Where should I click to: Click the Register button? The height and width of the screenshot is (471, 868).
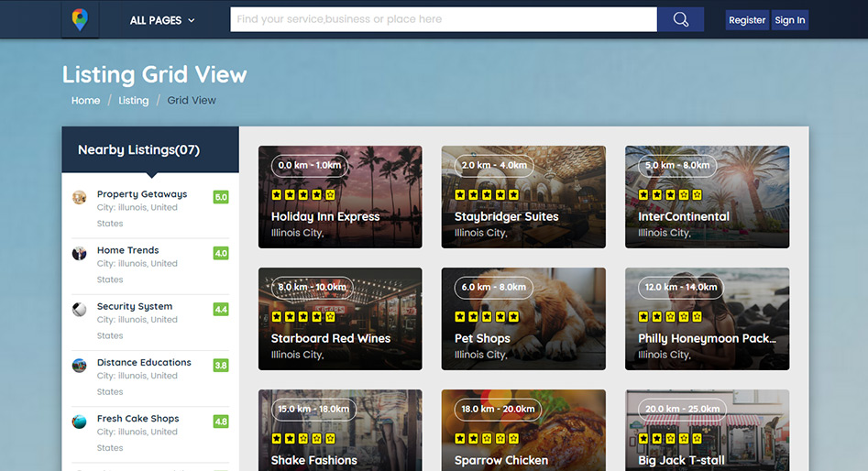(747, 20)
